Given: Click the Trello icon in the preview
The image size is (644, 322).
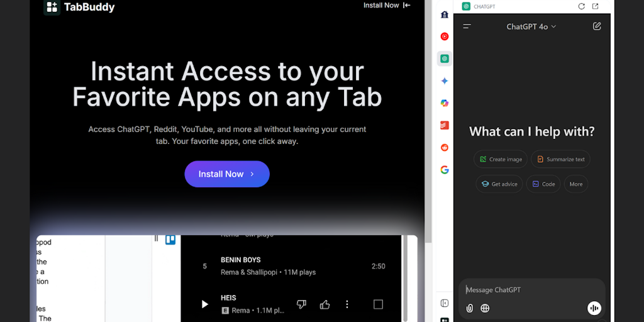Looking at the screenshot, I should click(x=170, y=240).
